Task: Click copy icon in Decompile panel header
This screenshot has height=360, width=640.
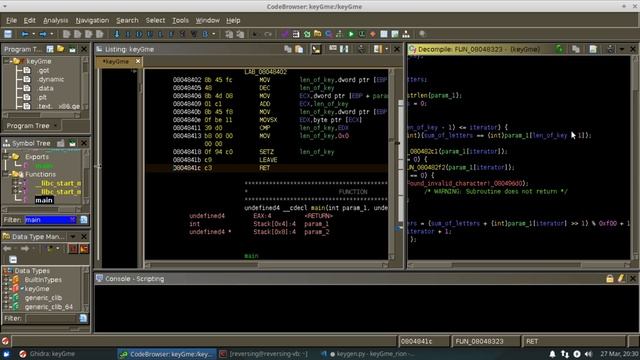Action: (x=576, y=49)
